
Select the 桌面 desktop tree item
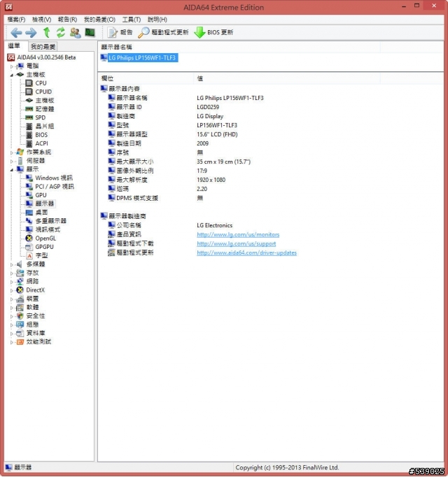tap(41, 213)
